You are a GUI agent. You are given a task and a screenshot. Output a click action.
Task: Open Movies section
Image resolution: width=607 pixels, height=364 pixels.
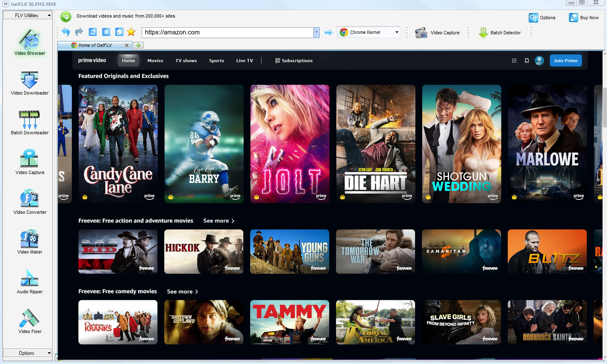click(155, 61)
